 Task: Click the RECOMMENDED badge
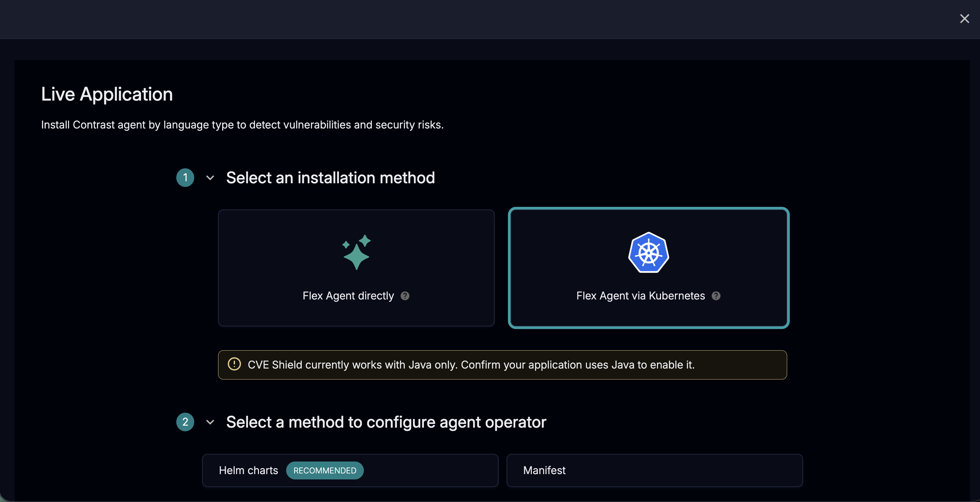(x=325, y=470)
